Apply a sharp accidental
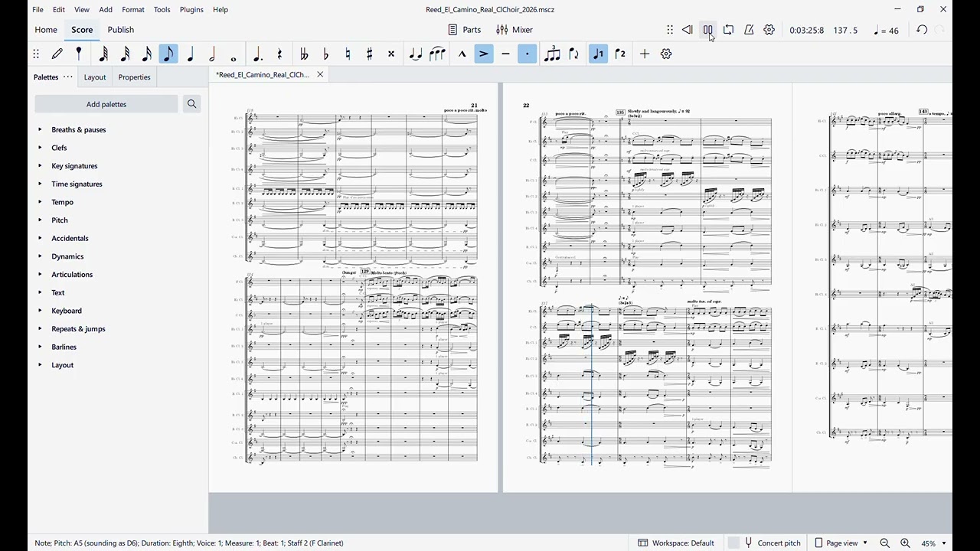980x551 pixels. (370, 54)
